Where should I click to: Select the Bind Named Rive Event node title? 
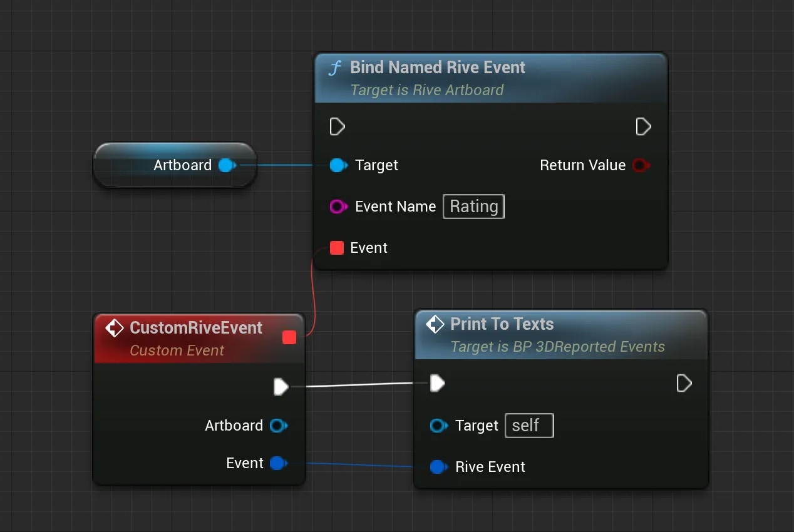coord(438,68)
